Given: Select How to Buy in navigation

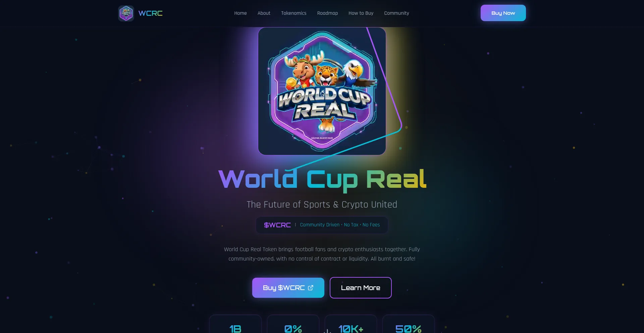Looking at the screenshot, I should coord(361,13).
